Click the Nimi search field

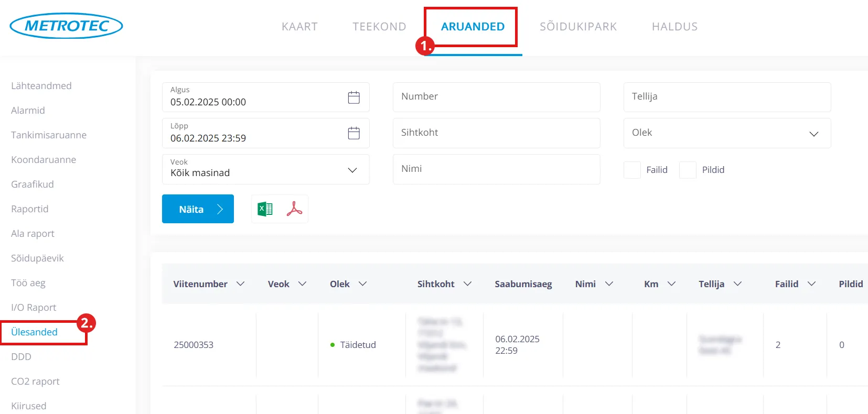coord(496,169)
